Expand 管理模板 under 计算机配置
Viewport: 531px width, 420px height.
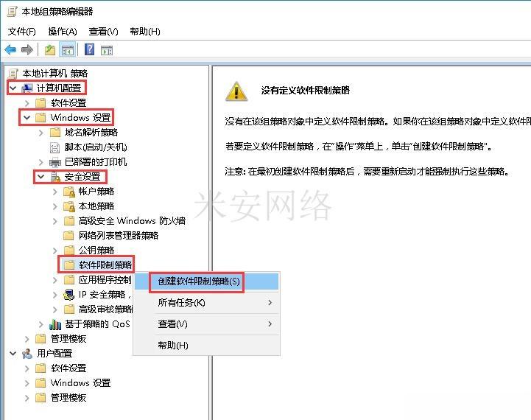pos(27,339)
